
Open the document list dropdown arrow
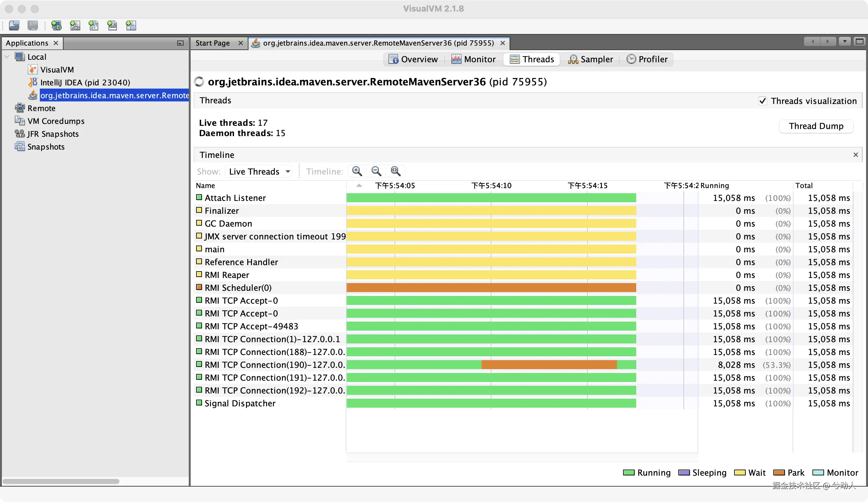845,42
